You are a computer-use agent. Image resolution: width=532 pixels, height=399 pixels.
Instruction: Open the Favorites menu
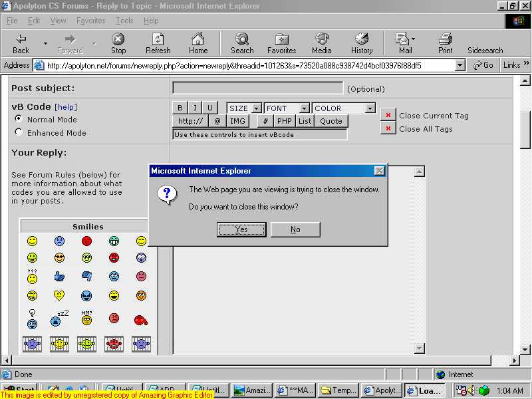pyautogui.click(x=90, y=21)
